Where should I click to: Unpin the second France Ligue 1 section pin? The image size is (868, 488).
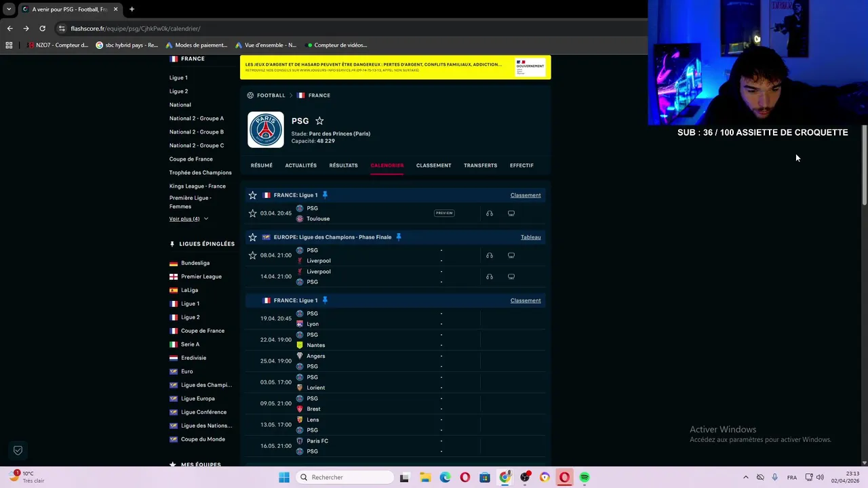325,300
